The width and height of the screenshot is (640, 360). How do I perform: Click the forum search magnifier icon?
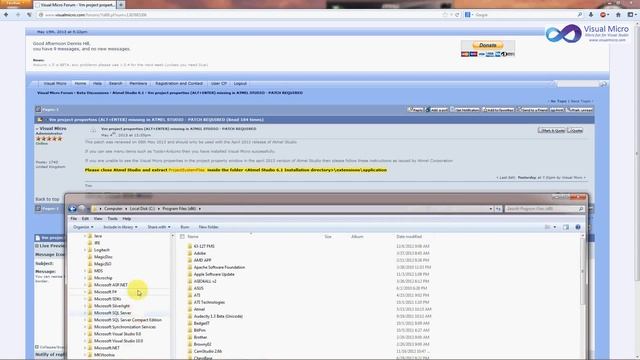603,84
